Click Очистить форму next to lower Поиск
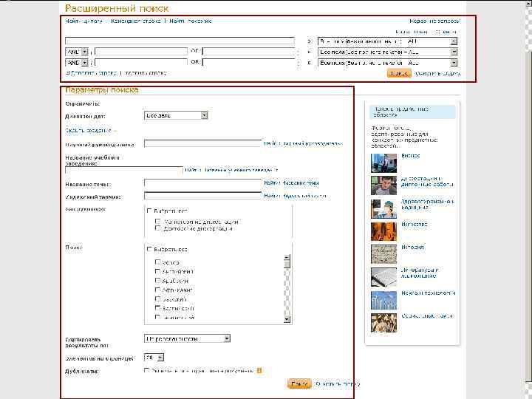This screenshot has width=532, height=399. (x=338, y=384)
